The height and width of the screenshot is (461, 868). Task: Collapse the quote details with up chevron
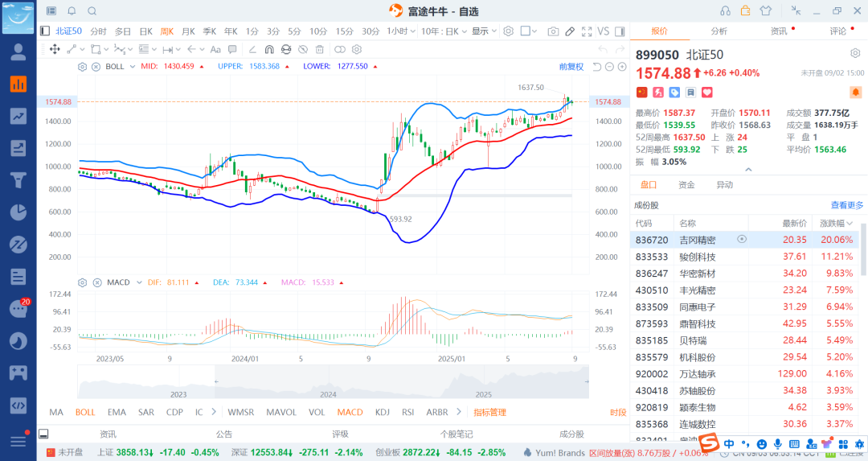(x=748, y=170)
